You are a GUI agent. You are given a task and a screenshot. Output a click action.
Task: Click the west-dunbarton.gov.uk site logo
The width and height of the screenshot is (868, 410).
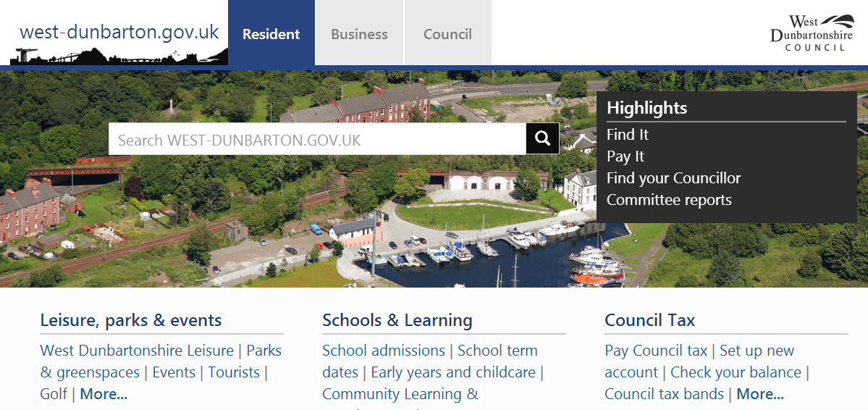point(119,34)
